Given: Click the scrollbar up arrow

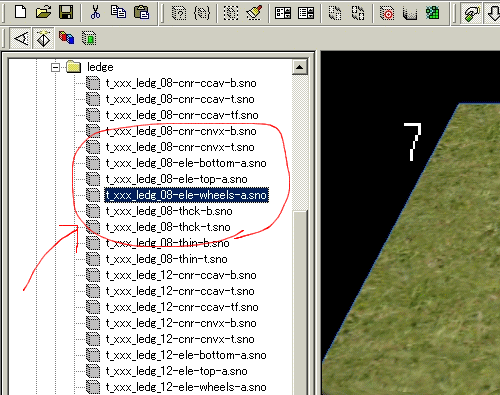Looking at the screenshot, I should tap(299, 67).
